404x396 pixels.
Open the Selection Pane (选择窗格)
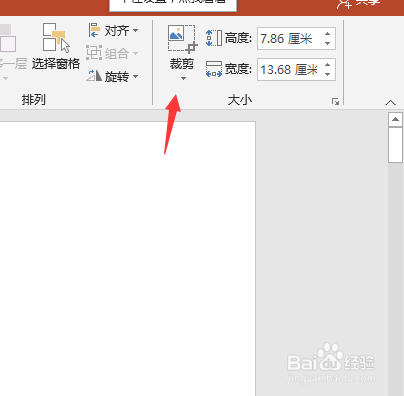pos(56,46)
